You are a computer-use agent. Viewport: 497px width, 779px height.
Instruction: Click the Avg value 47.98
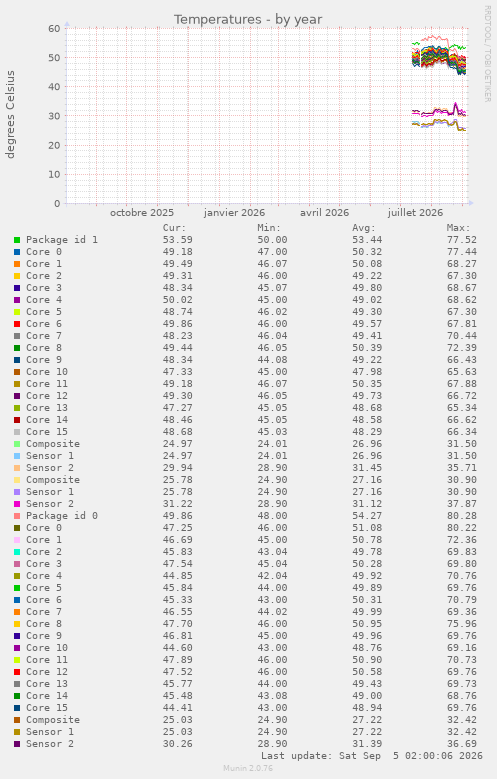pyautogui.click(x=367, y=372)
